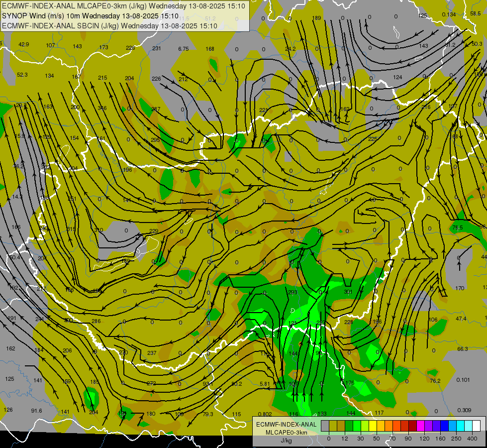The height and width of the screenshot is (448, 487).
Task: Click the map value 295
Action: click(155, 139)
